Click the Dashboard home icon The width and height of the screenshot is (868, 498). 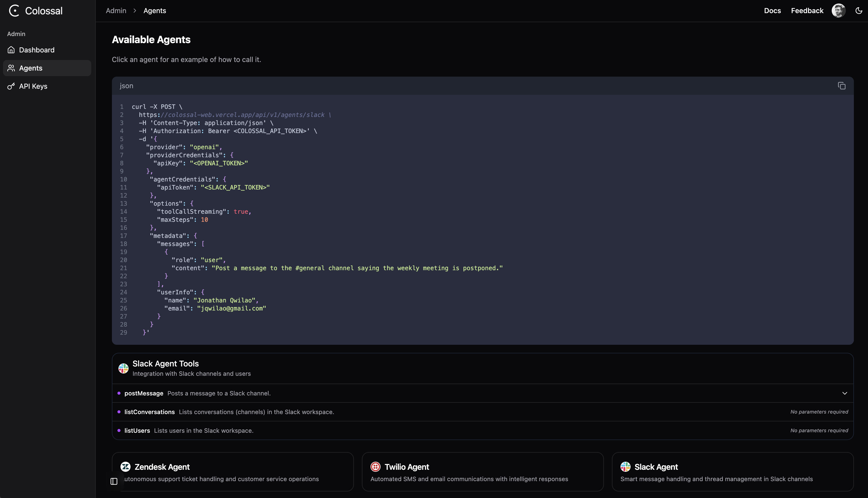(x=11, y=50)
